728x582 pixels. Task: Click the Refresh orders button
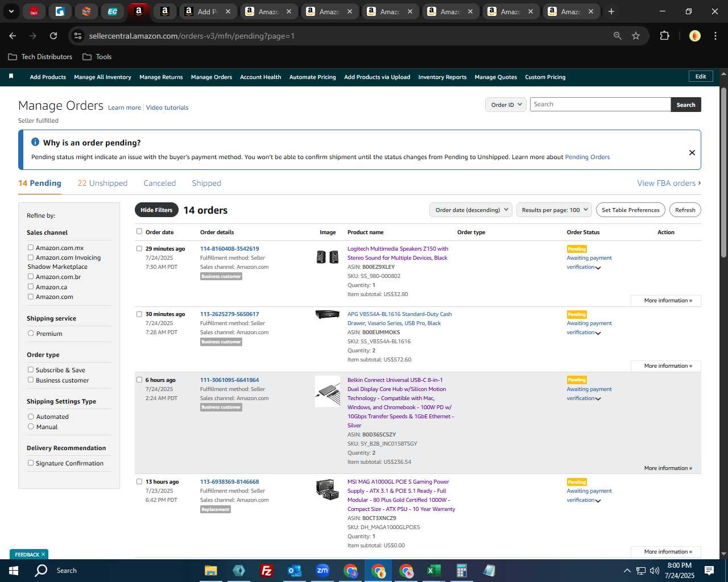coord(685,210)
